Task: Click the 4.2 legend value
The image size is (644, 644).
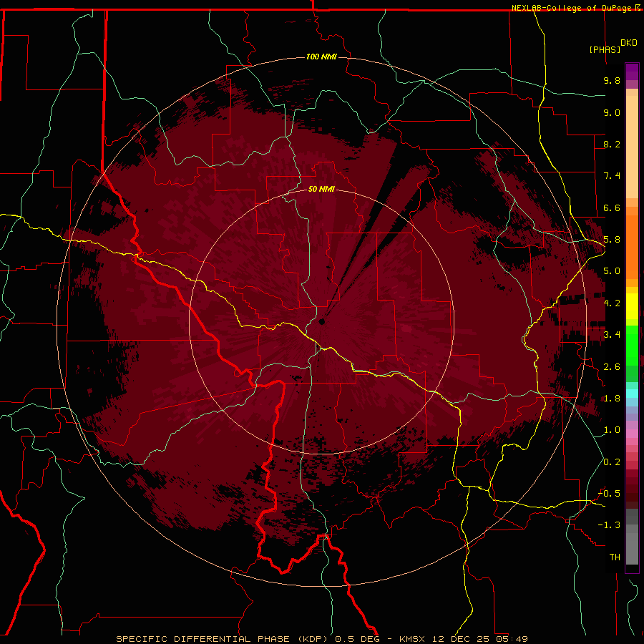Action: [x=612, y=303]
